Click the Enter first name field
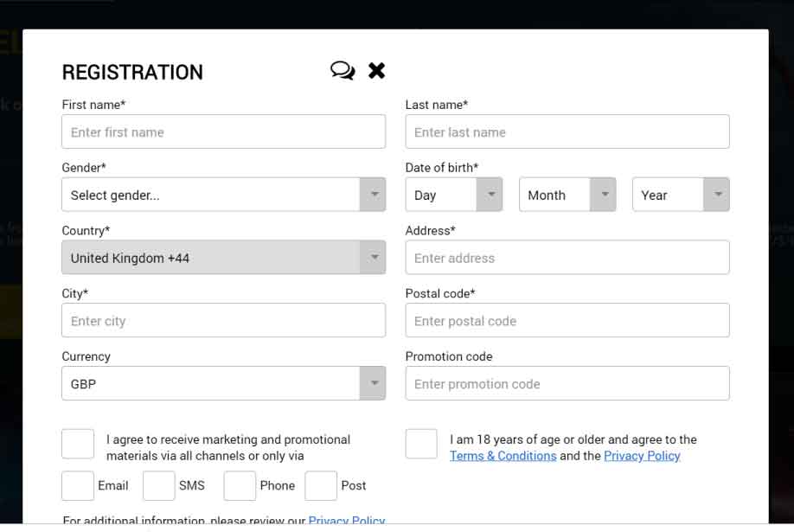Screen dimensions: 794x532 point(223,131)
